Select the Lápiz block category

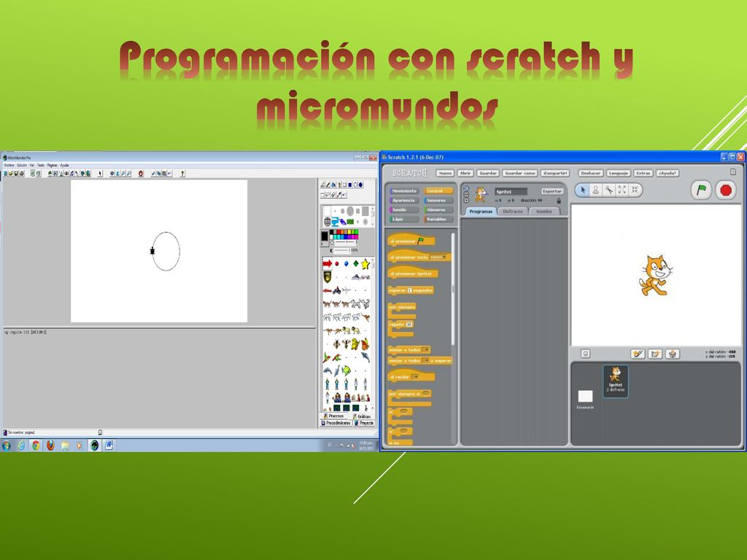pyautogui.click(x=404, y=219)
